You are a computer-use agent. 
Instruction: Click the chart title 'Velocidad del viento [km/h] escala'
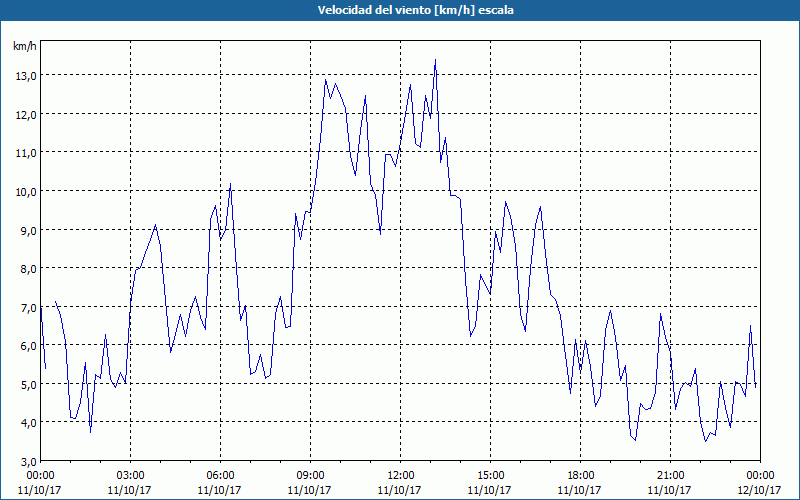(415, 10)
